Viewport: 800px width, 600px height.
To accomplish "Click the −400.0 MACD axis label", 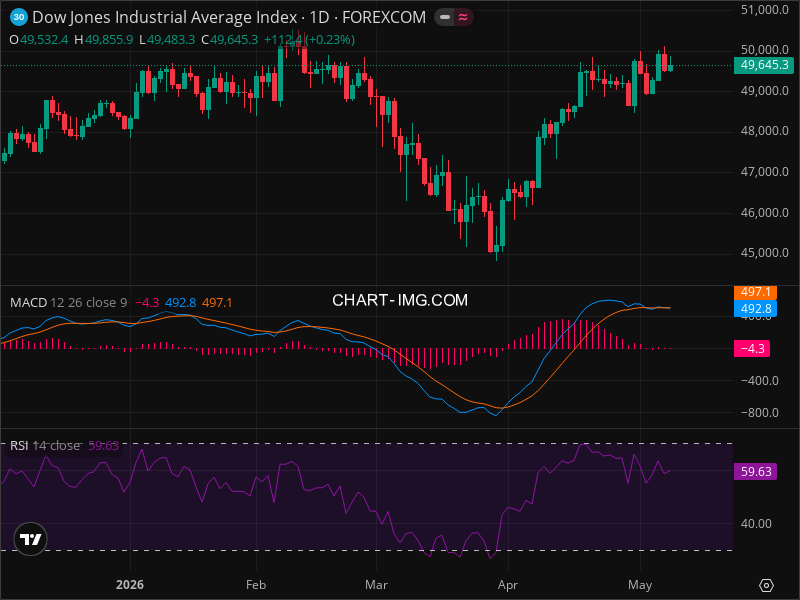I will (x=760, y=381).
